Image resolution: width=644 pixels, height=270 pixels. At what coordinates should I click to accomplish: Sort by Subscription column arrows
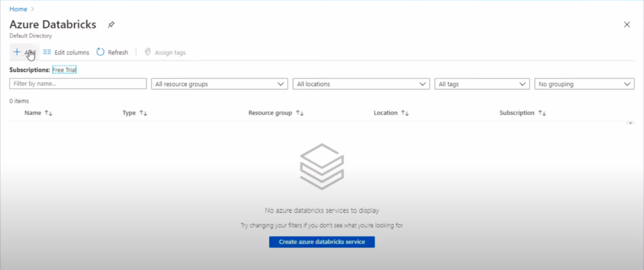click(542, 113)
